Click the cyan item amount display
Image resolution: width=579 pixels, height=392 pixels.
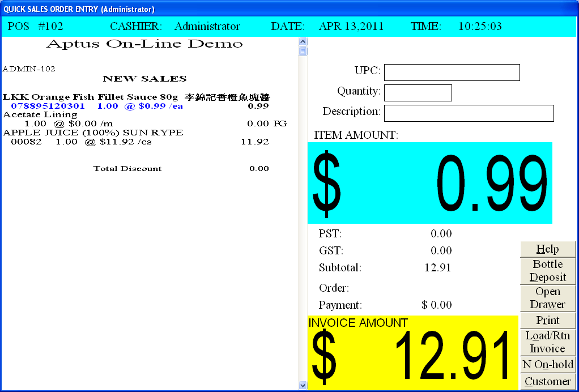click(x=429, y=183)
